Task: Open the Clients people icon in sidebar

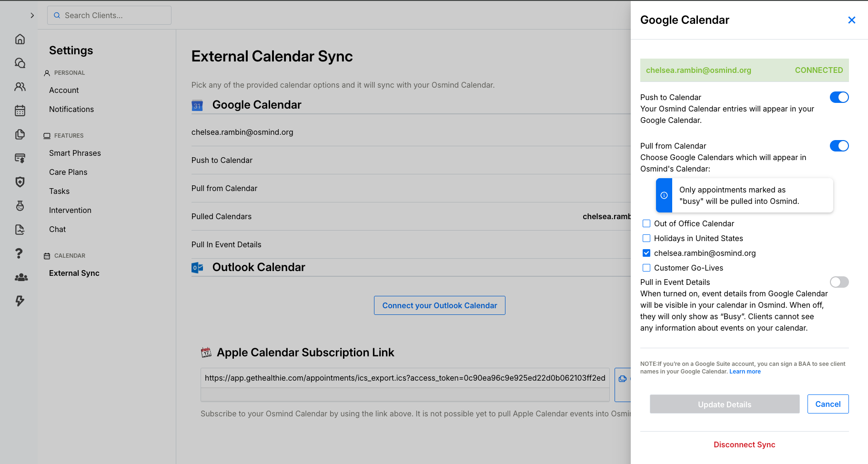Action: coord(20,87)
